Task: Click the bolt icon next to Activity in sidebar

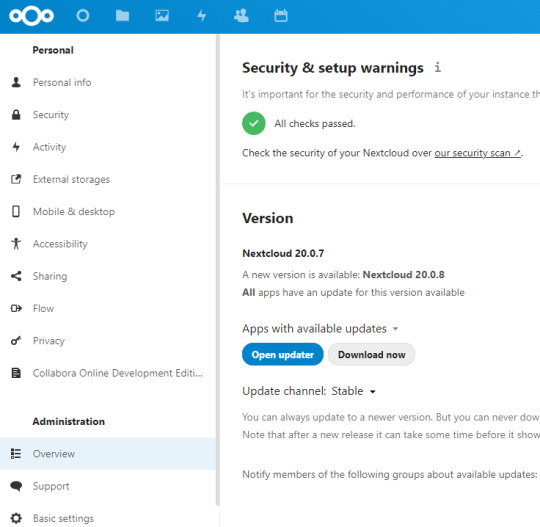Action: [x=16, y=147]
